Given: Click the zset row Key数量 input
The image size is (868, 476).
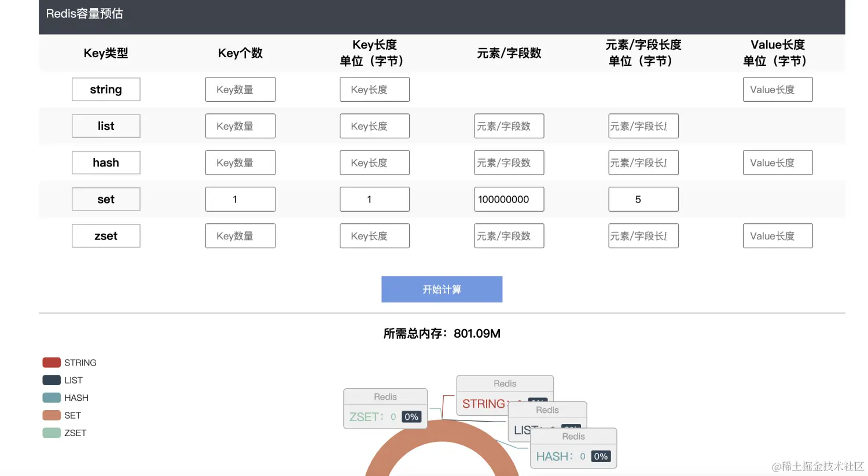Looking at the screenshot, I should coord(240,236).
